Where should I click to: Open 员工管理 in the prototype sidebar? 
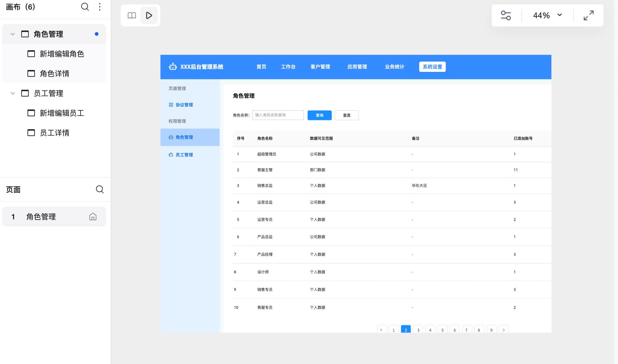click(184, 155)
